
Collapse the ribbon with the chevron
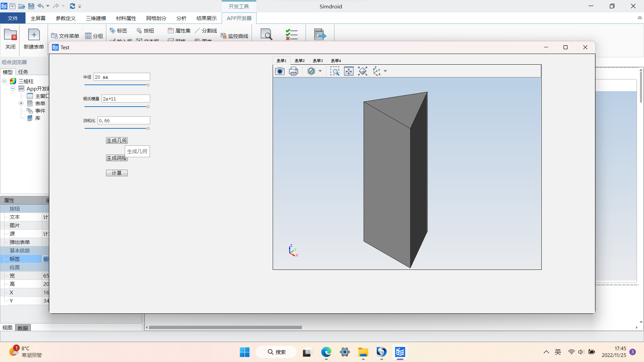(x=640, y=18)
